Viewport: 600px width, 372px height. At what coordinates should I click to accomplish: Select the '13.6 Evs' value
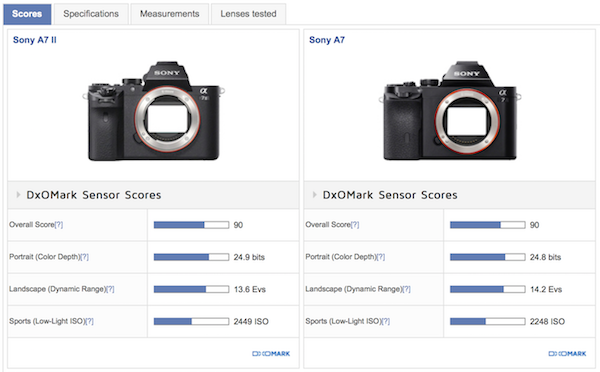click(249, 289)
